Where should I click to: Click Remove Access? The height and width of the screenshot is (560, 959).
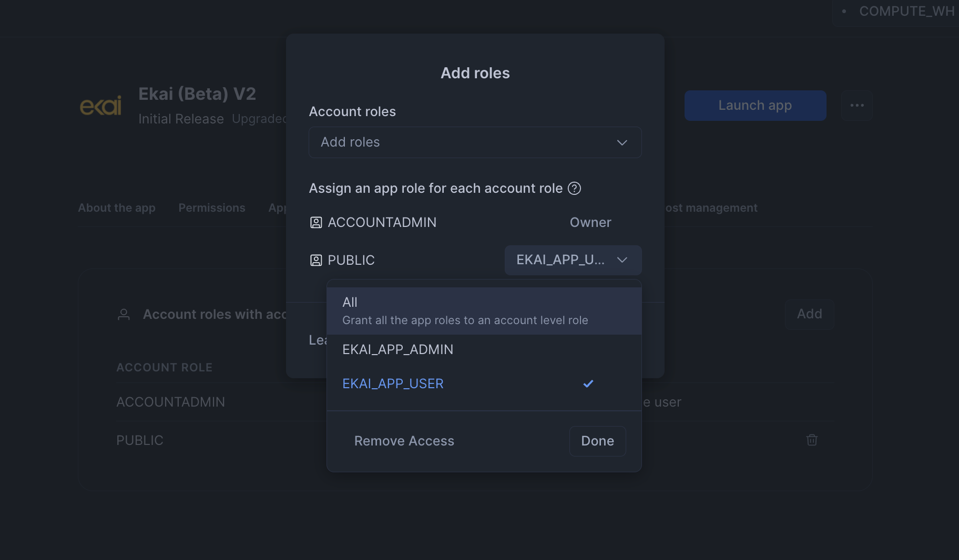tap(404, 441)
